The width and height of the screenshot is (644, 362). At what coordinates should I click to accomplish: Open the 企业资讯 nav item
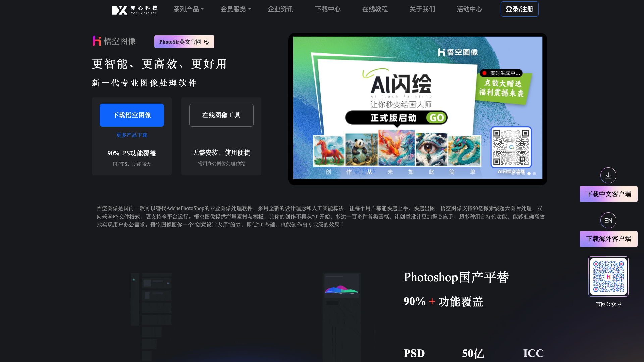point(280,9)
